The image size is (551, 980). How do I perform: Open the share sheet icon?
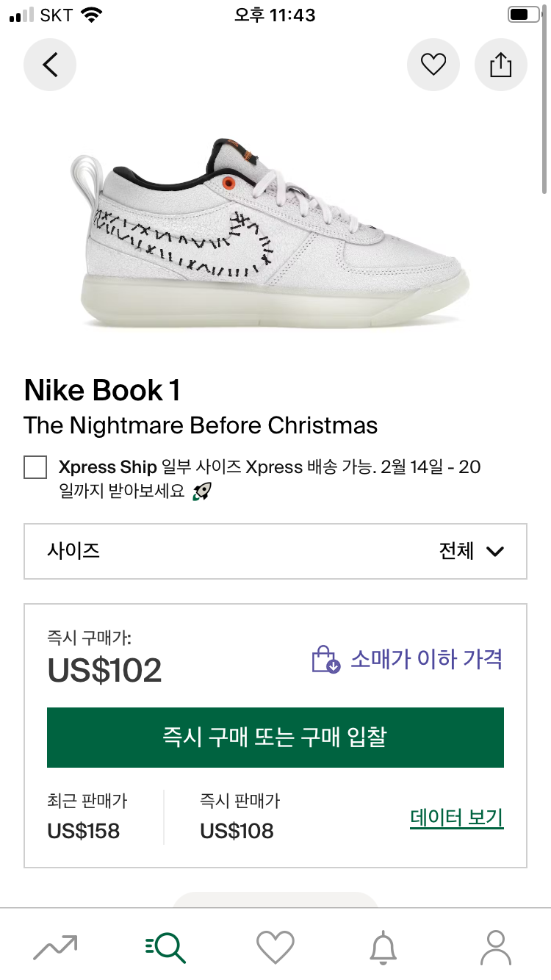point(500,65)
